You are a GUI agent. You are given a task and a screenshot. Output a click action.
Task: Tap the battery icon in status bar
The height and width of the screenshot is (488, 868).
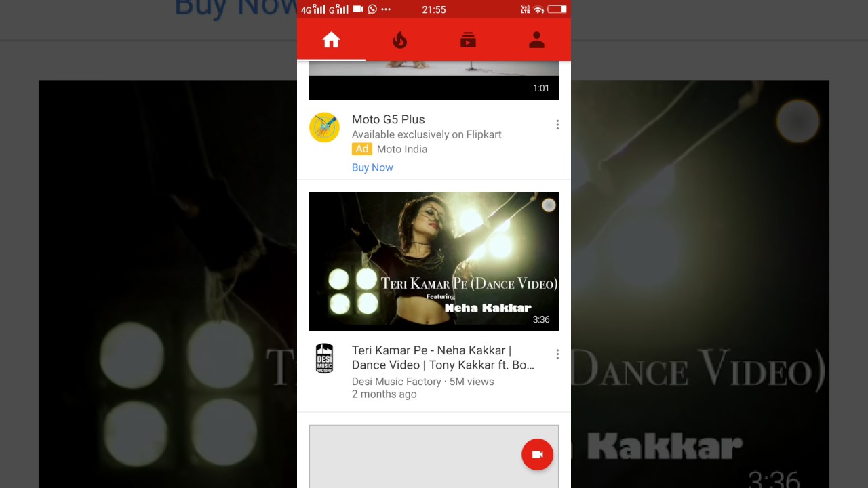pyautogui.click(x=557, y=9)
